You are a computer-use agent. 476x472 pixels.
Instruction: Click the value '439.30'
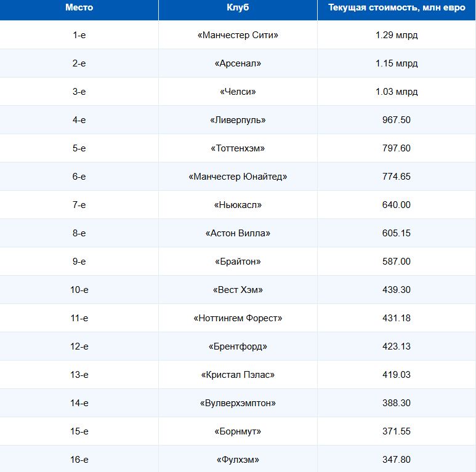(x=396, y=290)
